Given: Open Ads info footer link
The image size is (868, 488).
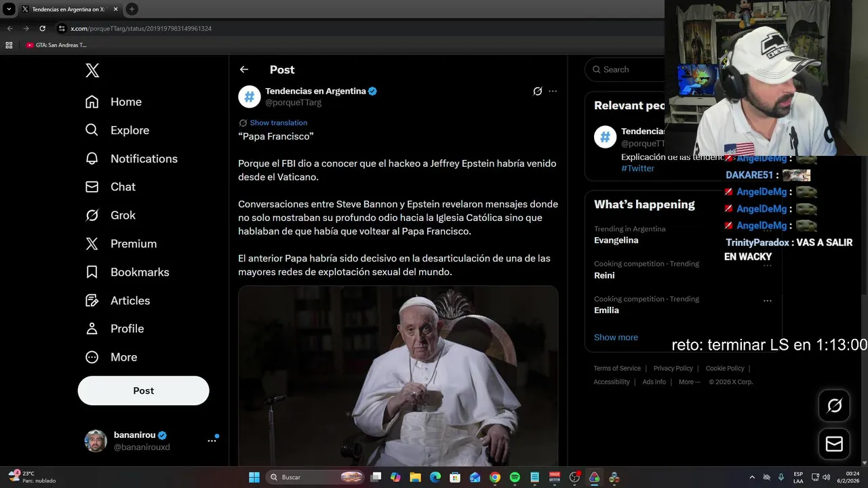Looking at the screenshot, I should (654, 382).
